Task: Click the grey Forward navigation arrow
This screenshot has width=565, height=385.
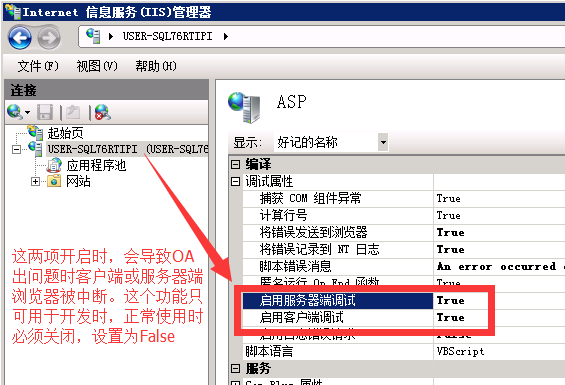Action: (49, 37)
